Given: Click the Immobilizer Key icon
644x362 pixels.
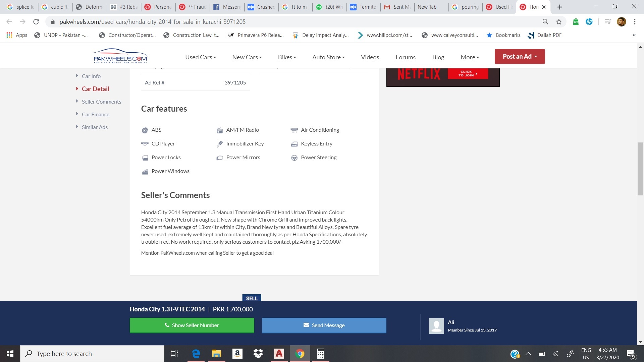Looking at the screenshot, I should (x=219, y=144).
